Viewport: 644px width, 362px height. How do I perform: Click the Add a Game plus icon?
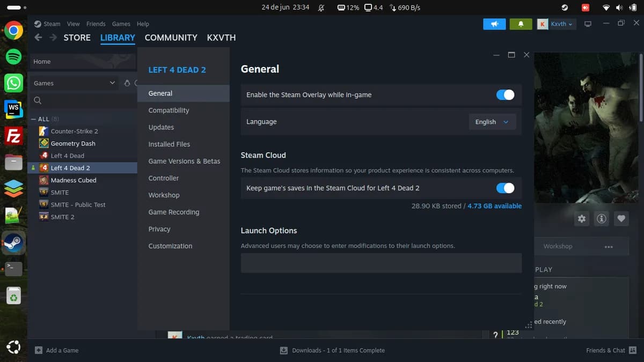[x=39, y=350]
